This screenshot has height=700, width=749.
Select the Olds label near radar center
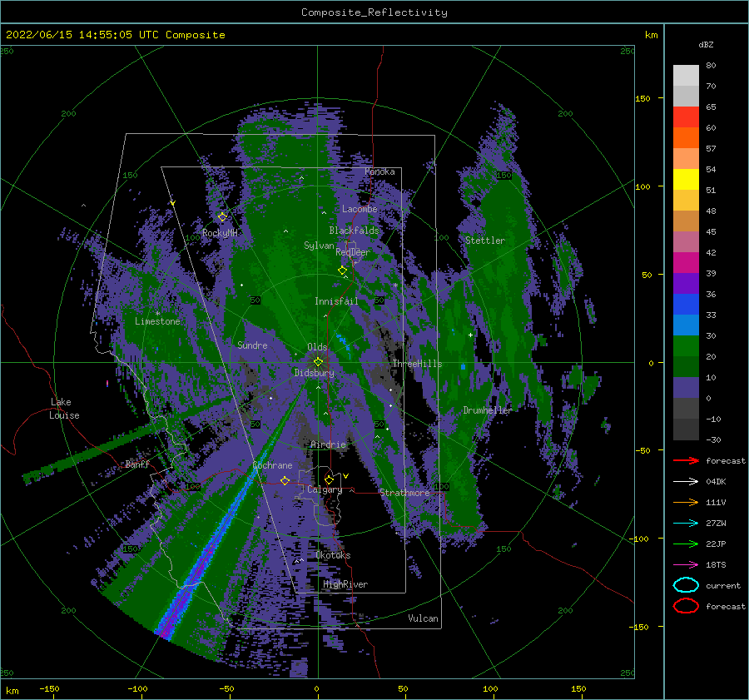pos(317,347)
